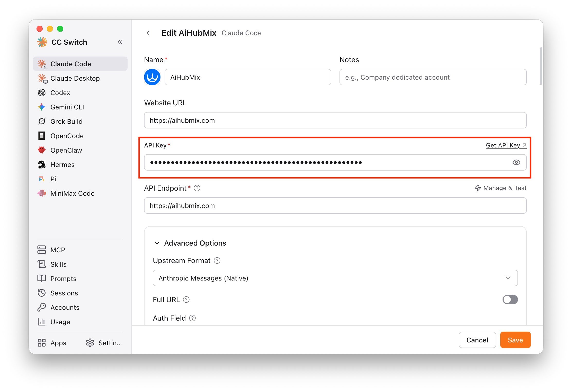Screen dimensions: 572x392
Task: Click the Claude Code sidebar icon
Action: [42, 64]
